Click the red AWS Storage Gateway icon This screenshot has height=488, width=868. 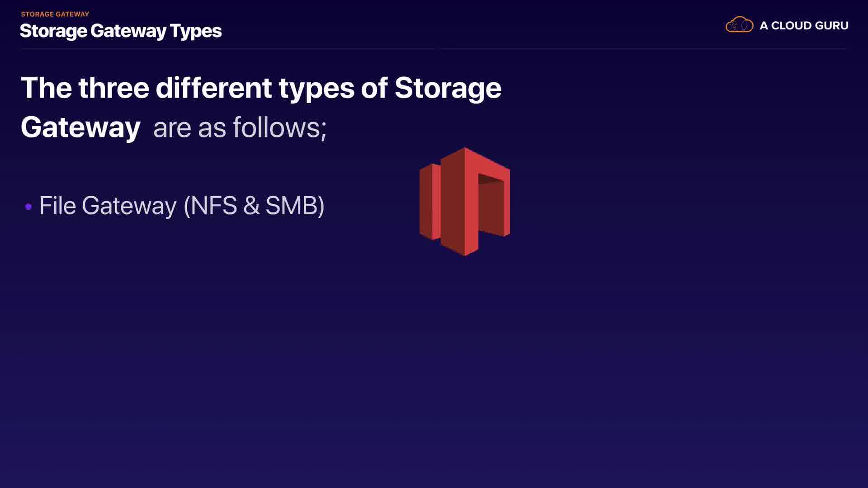pos(465,202)
